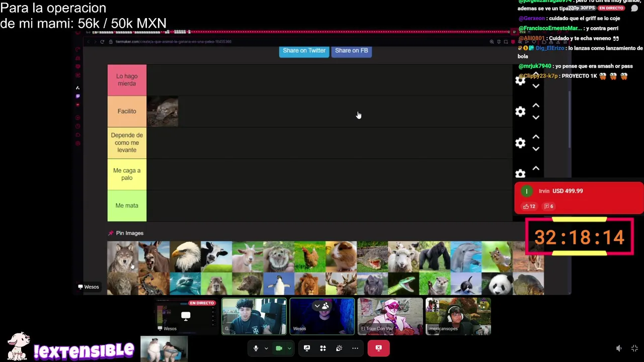Open activities grid in call bar
This screenshot has width=644, height=362.
(x=323, y=348)
